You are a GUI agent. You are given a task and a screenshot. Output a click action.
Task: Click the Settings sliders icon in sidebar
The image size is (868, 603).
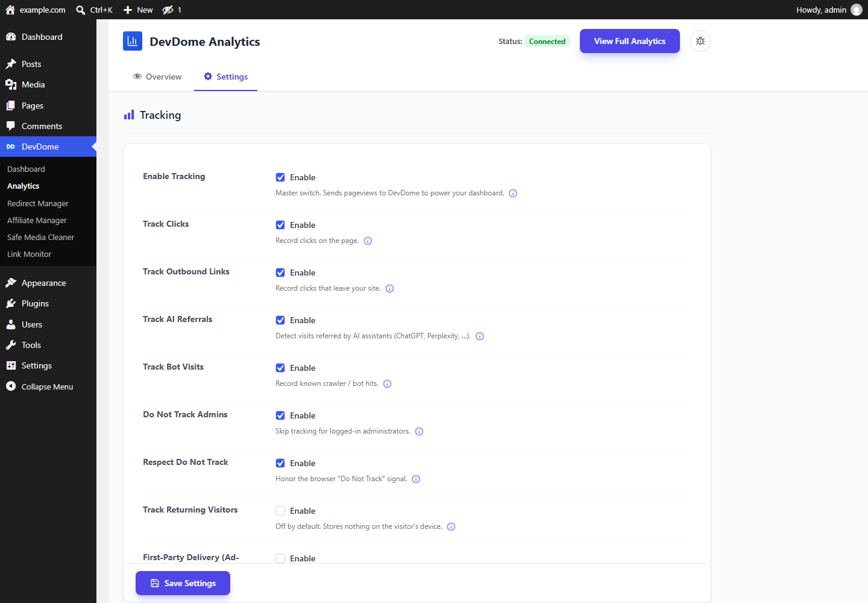click(11, 365)
